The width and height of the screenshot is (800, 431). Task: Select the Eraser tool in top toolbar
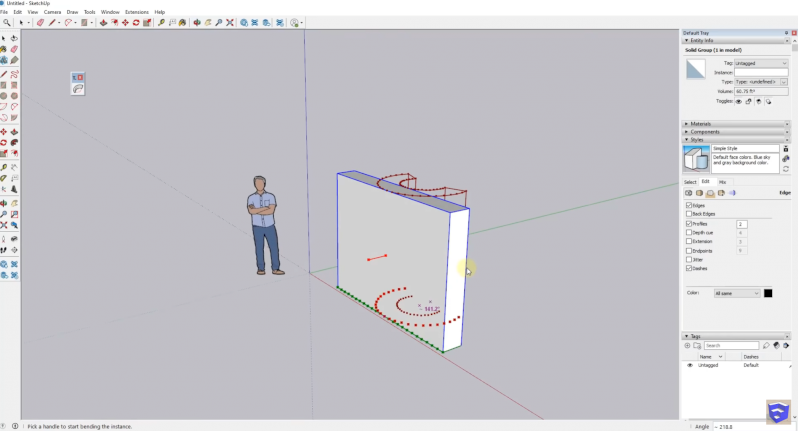coord(40,22)
